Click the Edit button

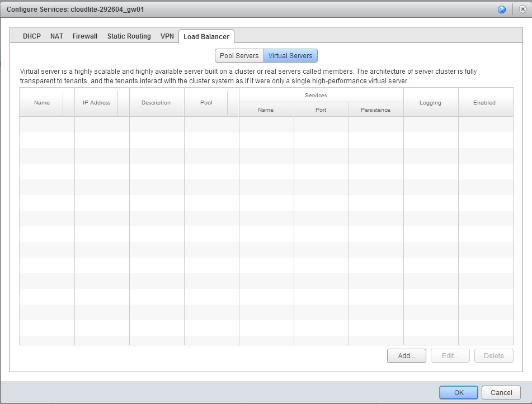pos(450,355)
